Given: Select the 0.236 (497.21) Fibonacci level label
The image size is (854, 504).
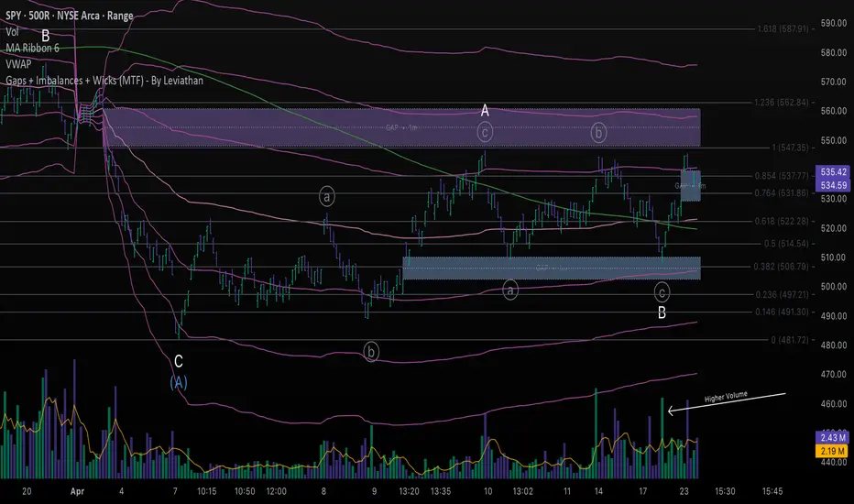Looking at the screenshot, I should (782, 295).
